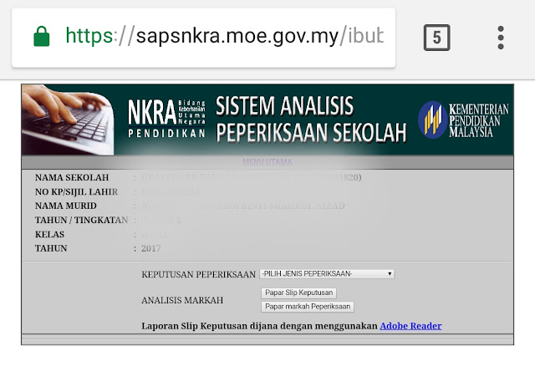Click the NAMA MURID label

tap(66, 206)
